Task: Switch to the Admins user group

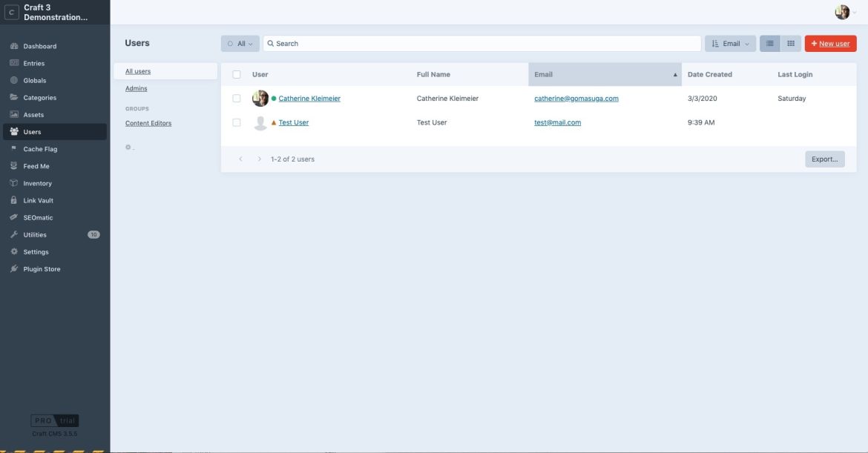Action: [x=135, y=87]
